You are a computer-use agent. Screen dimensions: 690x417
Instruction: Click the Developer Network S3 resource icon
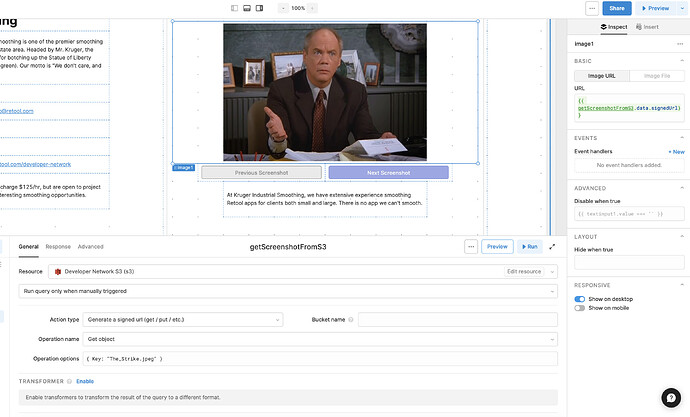(58, 272)
